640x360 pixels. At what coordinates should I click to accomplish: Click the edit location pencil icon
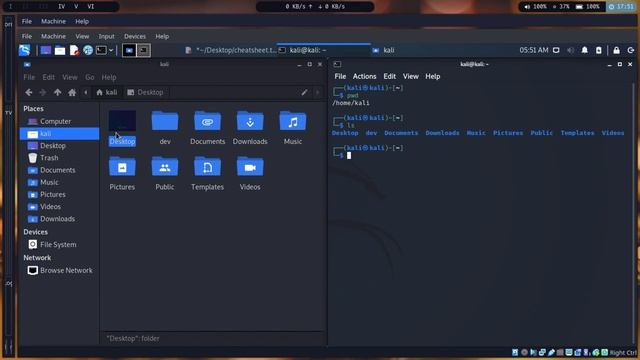pyautogui.click(x=304, y=93)
